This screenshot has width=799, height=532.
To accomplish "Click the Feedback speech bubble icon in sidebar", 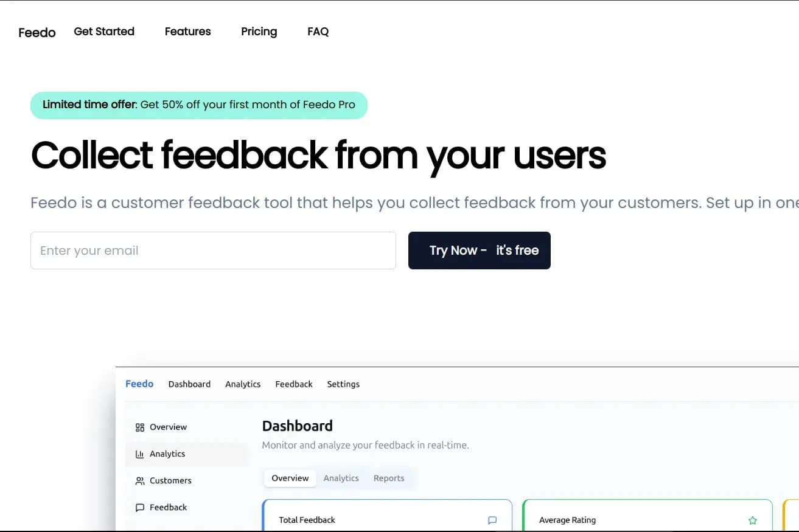I will point(140,508).
